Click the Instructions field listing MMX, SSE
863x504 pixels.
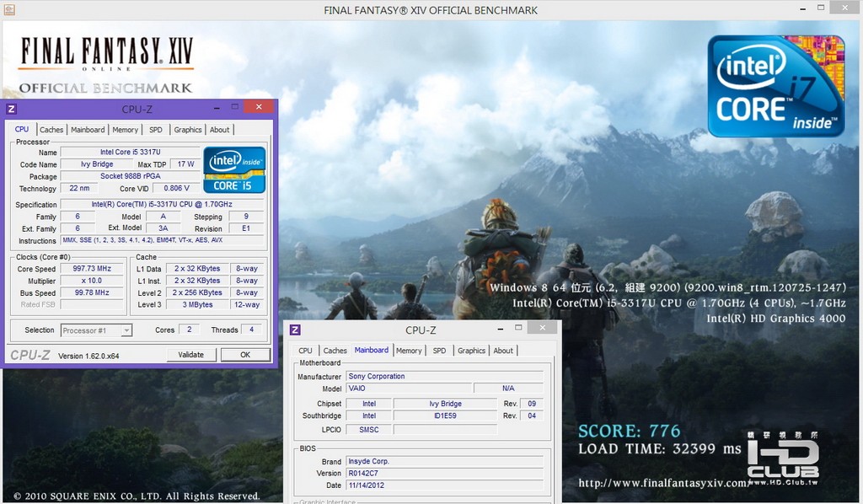click(162, 240)
